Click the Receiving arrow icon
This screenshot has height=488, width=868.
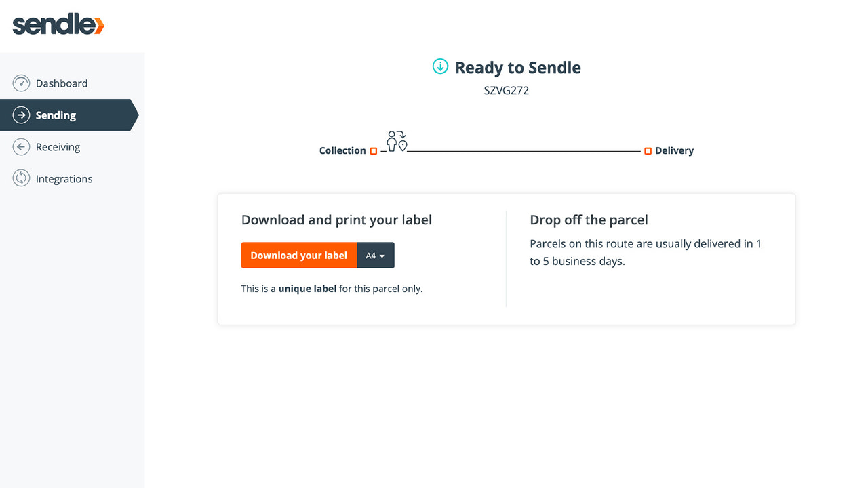pos(20,146)
